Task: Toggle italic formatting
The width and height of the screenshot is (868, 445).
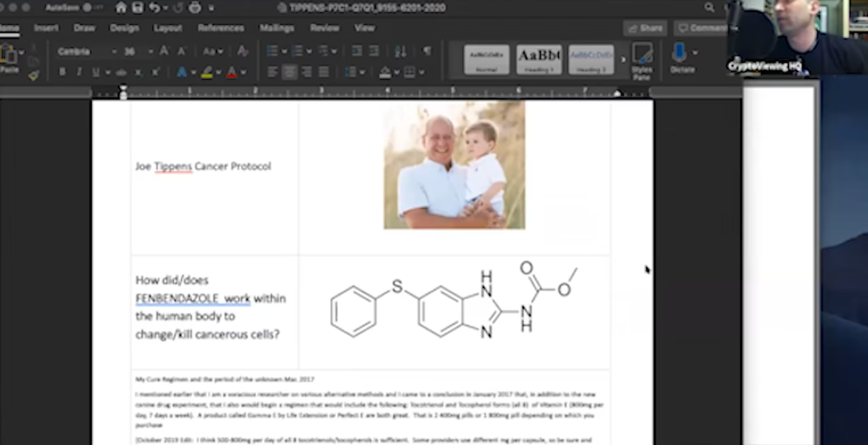Action: click(79, 72)
